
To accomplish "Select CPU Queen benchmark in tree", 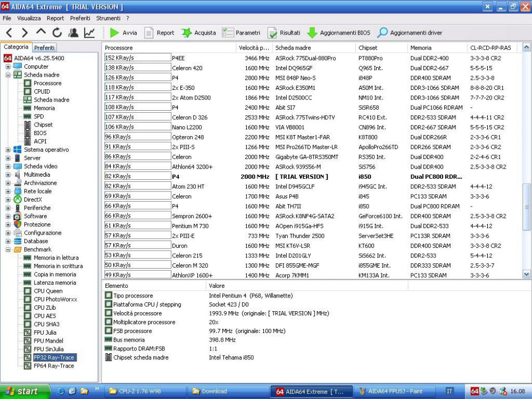I will pos(48,291).
